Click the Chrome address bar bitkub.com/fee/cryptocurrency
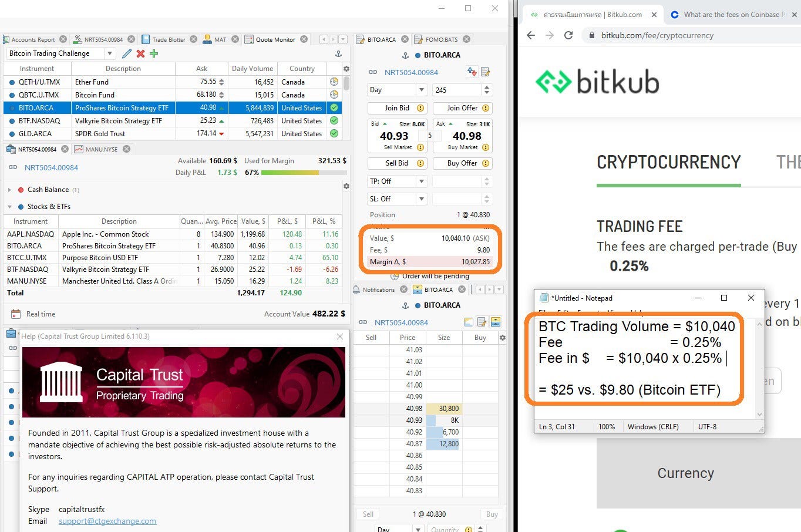Screen dimensions: 801x532 click(657, 35)
